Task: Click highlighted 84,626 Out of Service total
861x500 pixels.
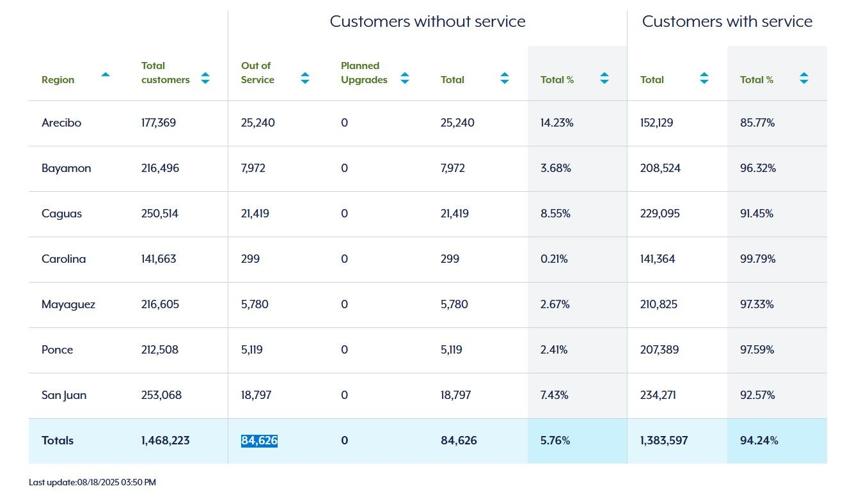Action: click(259, 440)
